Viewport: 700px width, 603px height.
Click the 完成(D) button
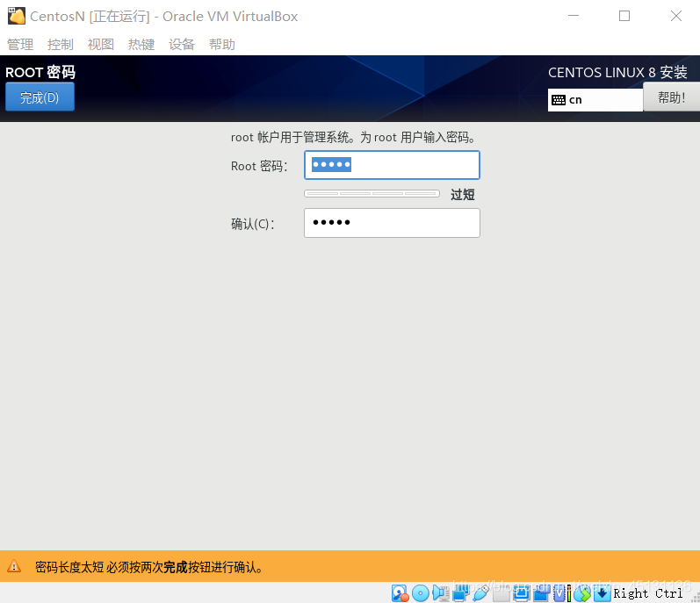(40, 97)
